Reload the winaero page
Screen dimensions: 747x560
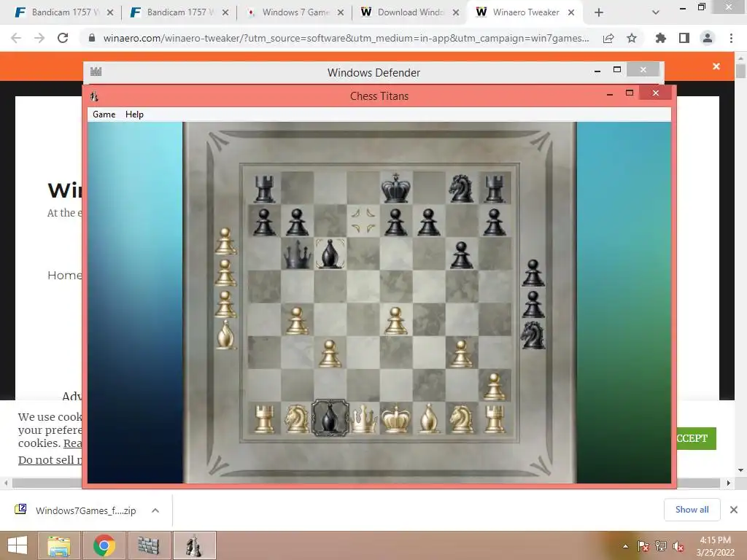point(63,38)
